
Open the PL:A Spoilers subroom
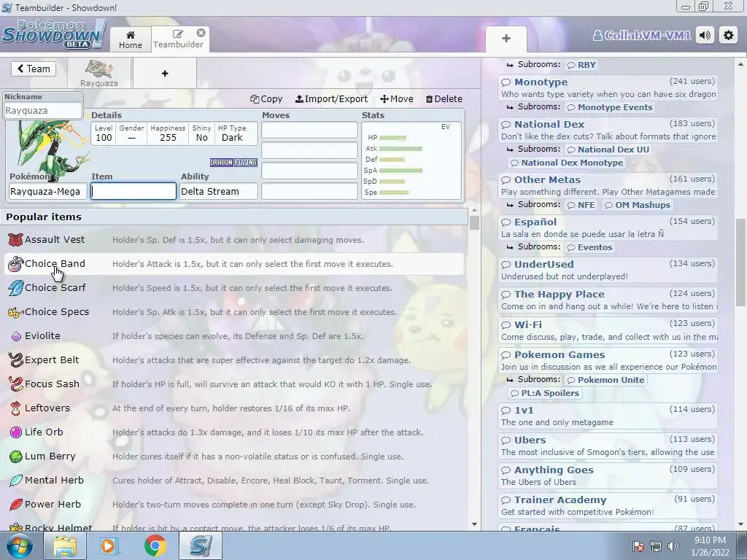pos(545,393)
